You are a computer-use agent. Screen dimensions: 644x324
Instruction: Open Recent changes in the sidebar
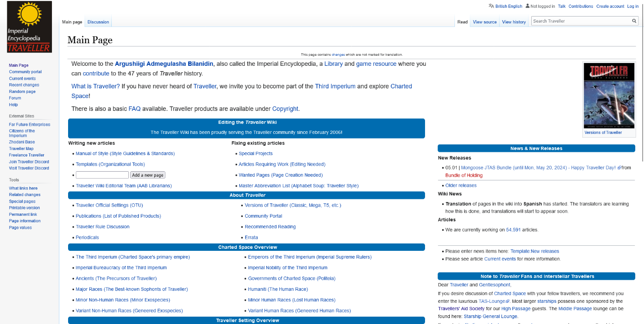[x=24, y=85]
